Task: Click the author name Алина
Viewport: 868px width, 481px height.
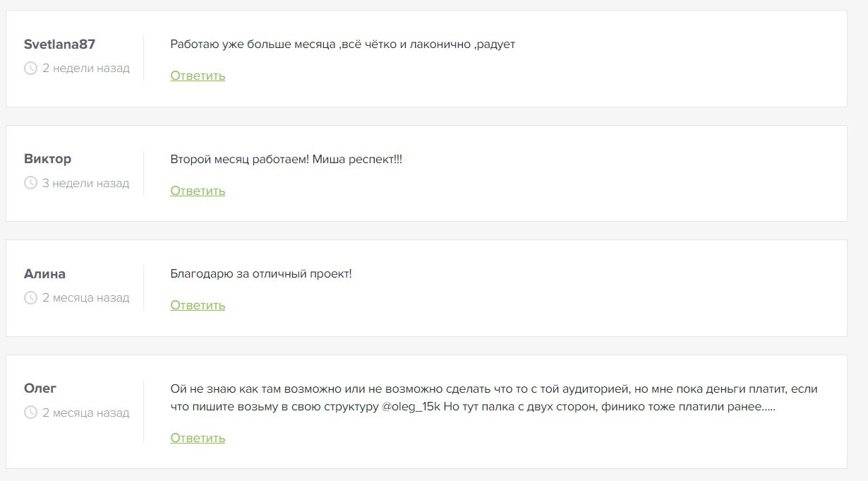Action: [44, 274]
